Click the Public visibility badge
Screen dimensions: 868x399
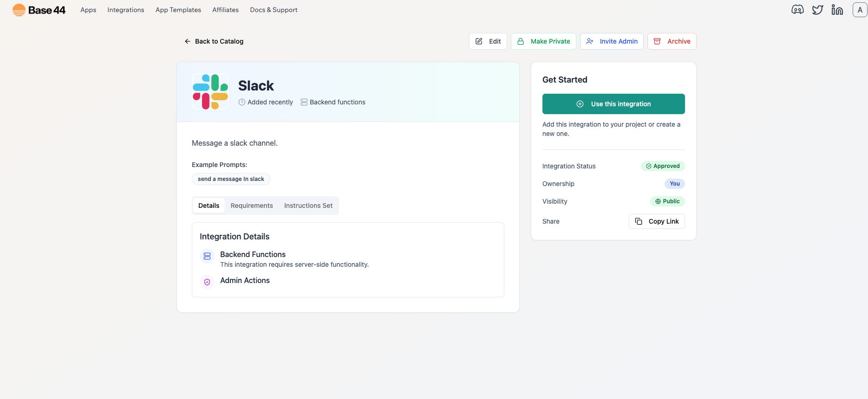[x=667, y=201]
